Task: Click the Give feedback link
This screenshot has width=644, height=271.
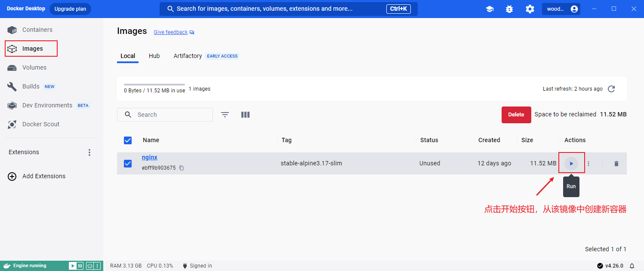Action: [x=171, y=32]
